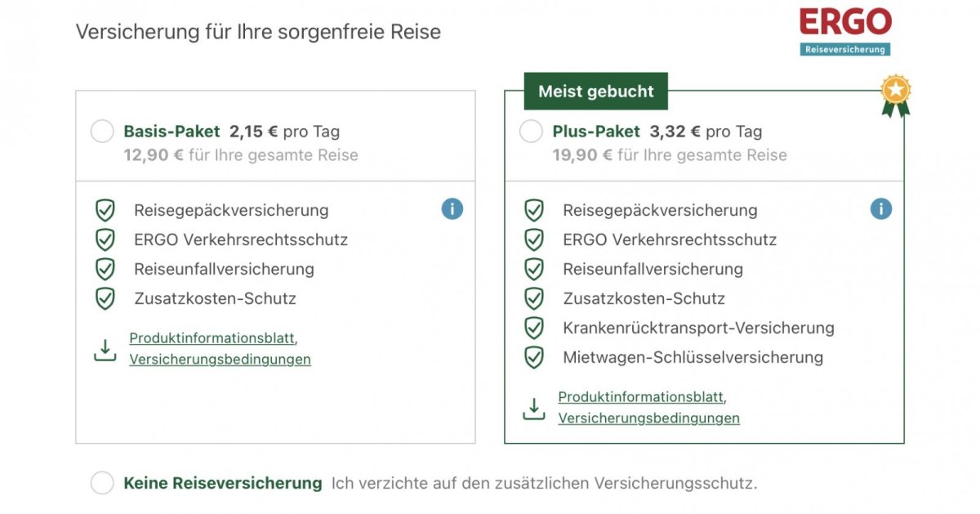Click download icon in Plus-Paket box

point(534,409)
